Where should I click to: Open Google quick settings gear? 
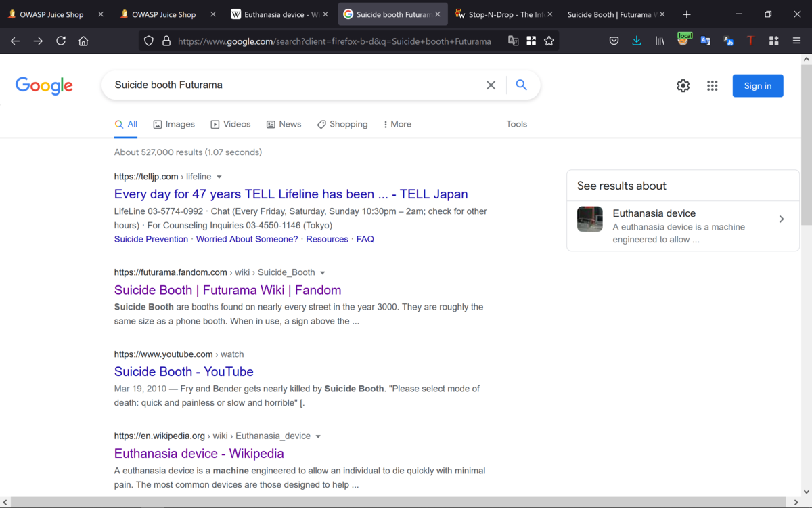tap(683, 85)
